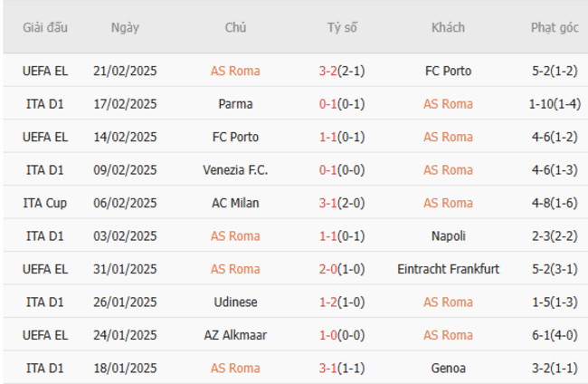Click the "Ngày" column header
Screen dimensions: 588x384
point(125,27)
